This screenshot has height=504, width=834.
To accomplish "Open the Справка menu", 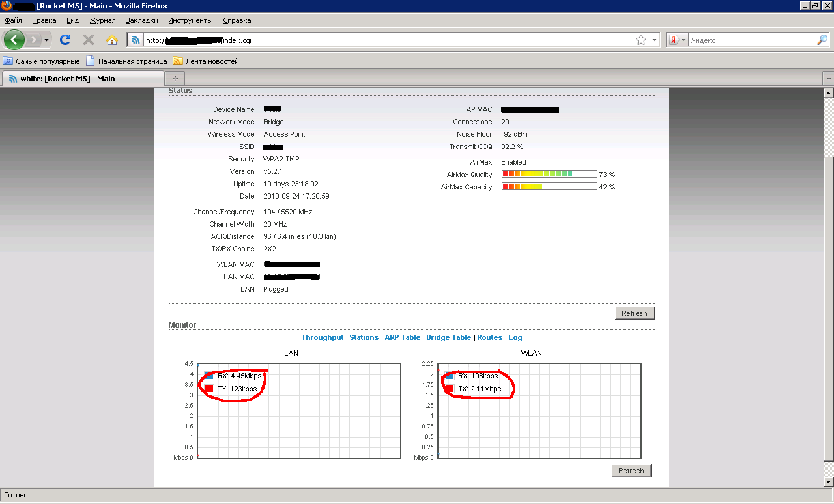I will (237, 20).
